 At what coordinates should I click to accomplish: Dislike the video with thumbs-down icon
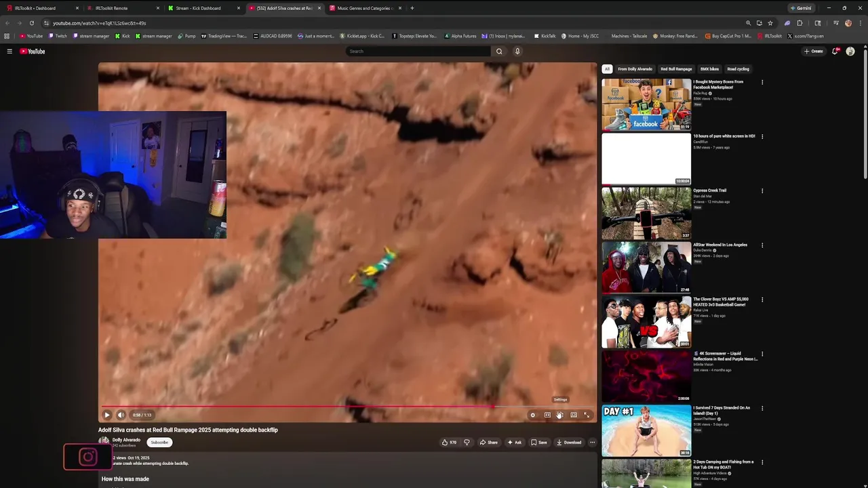click(467, 443)
